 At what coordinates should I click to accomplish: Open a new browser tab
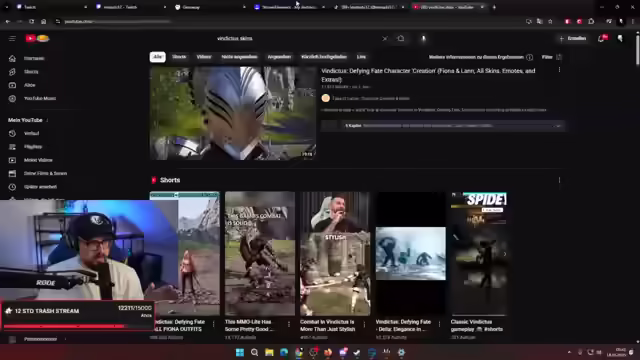pos(494,7)
